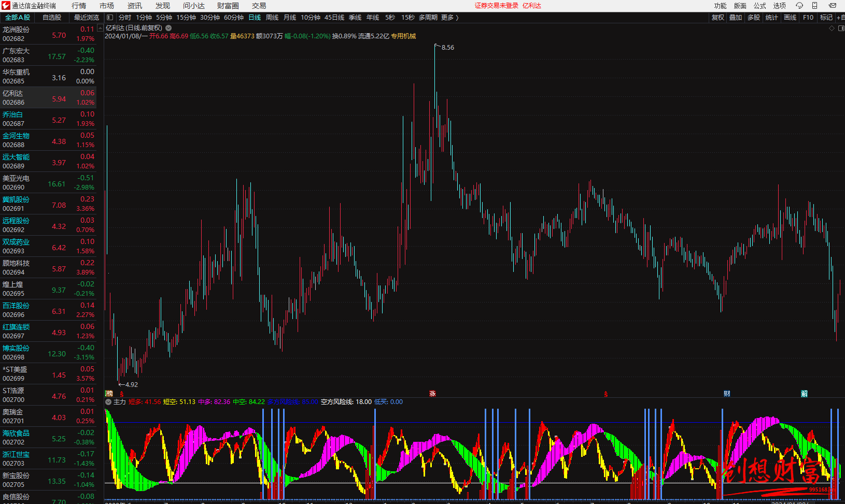Switch to the 全部A股 tab
845x504 pixels.
click(x=18, y=18)
